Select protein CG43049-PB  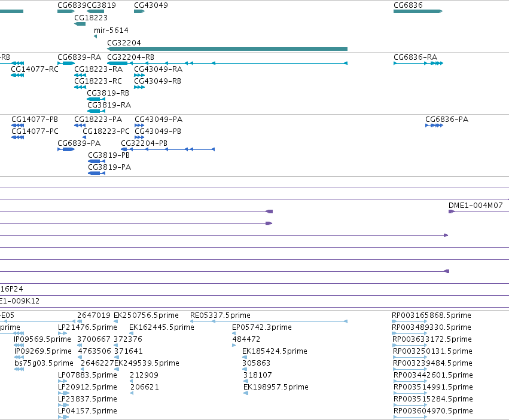click(x=139, y=137)
